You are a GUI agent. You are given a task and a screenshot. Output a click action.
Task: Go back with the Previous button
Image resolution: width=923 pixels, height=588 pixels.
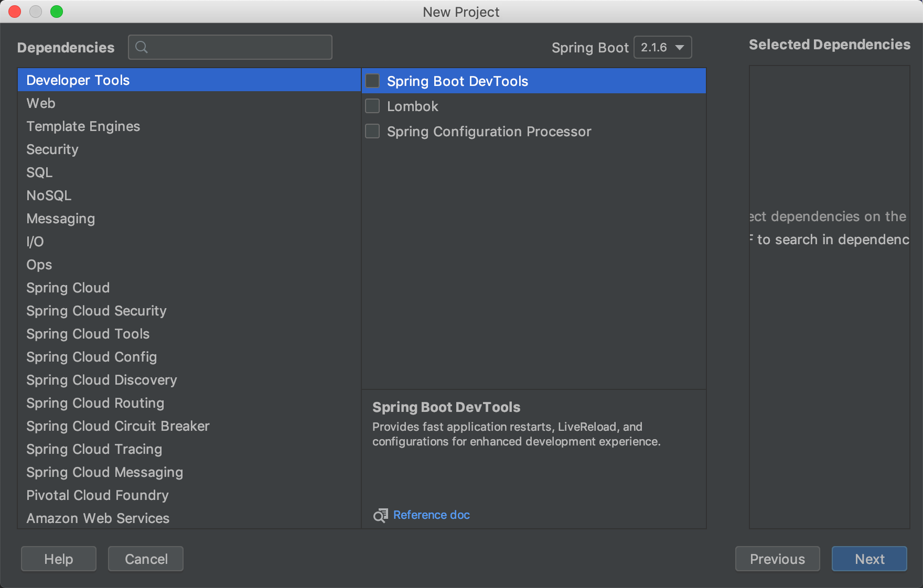pyautogui.click(x=777, y=559)
